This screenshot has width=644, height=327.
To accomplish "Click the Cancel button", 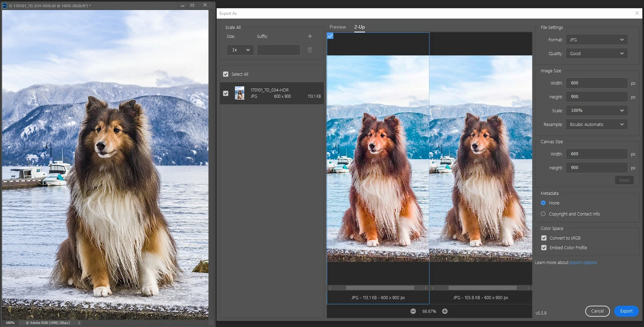I will 598,311.
